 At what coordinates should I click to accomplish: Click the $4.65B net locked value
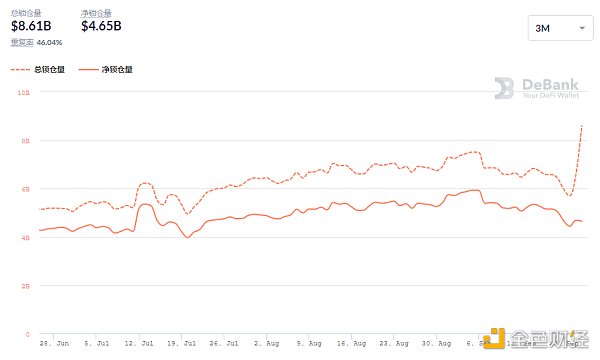101,26
